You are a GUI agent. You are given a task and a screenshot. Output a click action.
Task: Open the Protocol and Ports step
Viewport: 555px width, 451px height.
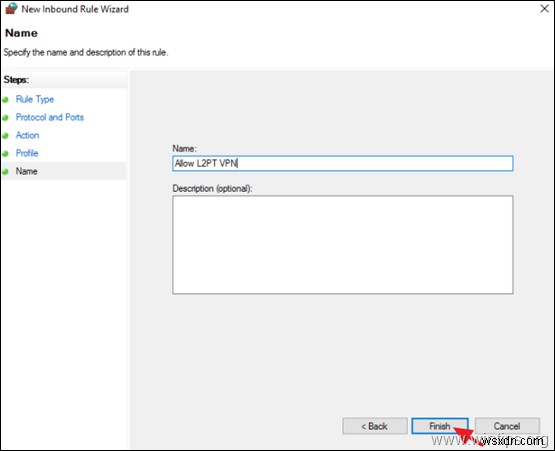pyautogui.click(x=50, y=117)
